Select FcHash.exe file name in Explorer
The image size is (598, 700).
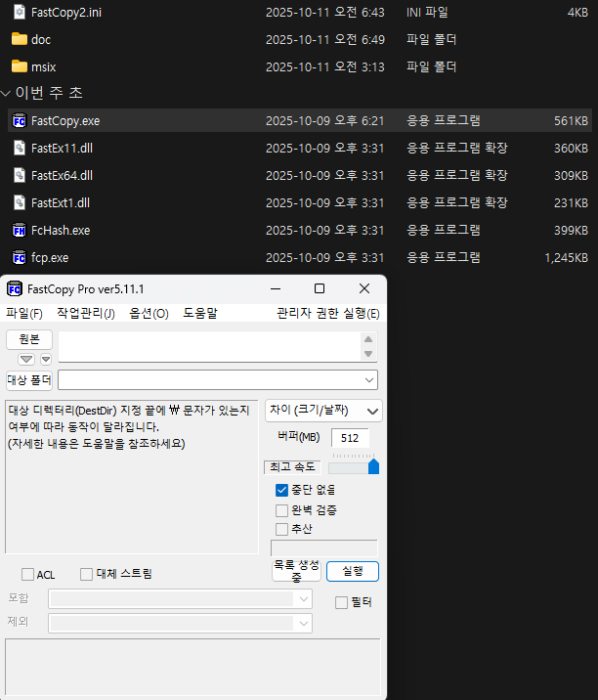[61, 231]
